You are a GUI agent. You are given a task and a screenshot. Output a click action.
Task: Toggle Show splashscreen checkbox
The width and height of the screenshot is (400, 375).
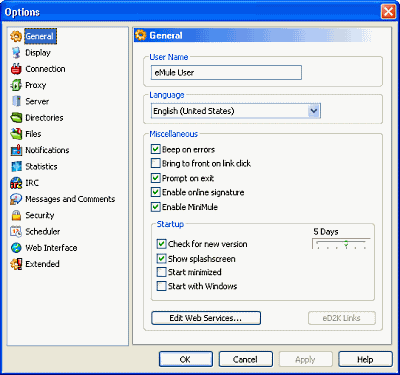[161, 258]
